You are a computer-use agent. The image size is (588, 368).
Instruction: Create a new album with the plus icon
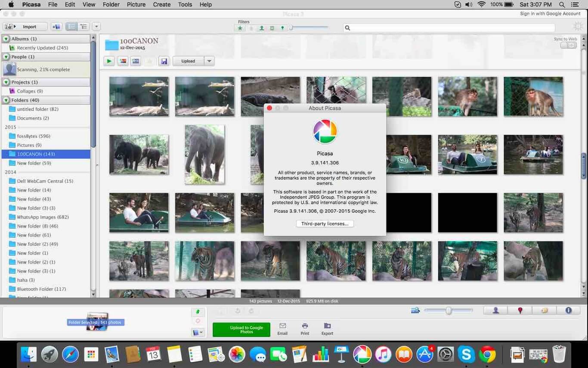pos(56,27)
